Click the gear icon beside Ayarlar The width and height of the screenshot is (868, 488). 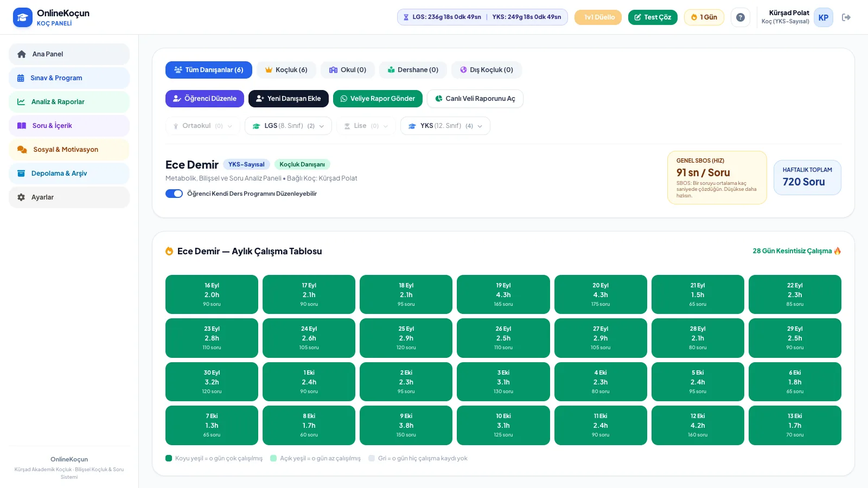(21, 197)
